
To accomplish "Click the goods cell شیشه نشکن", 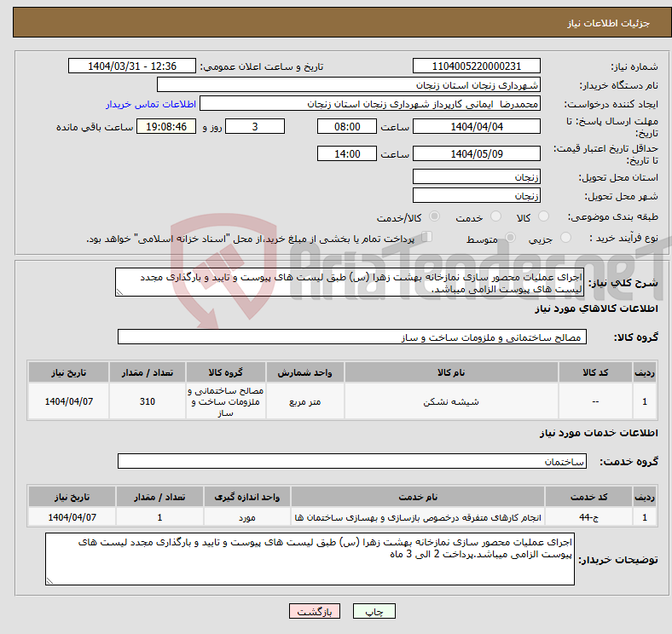I will (451, 401).
